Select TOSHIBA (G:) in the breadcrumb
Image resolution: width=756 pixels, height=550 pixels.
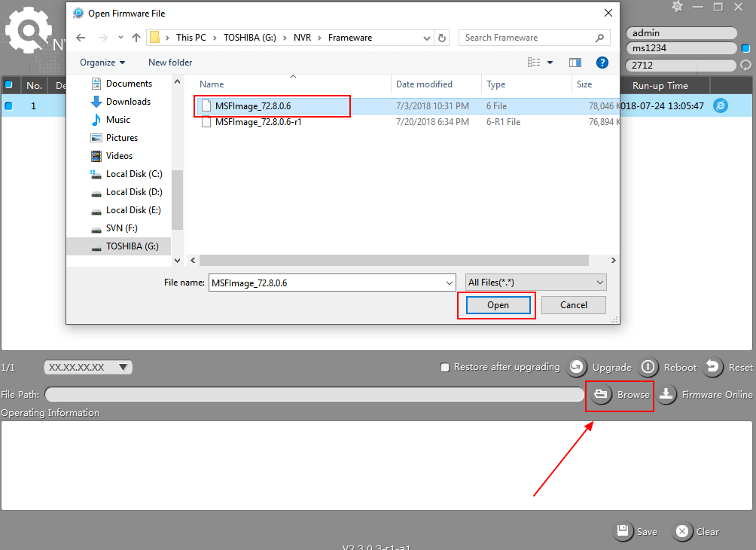click(x=250, y=38)
